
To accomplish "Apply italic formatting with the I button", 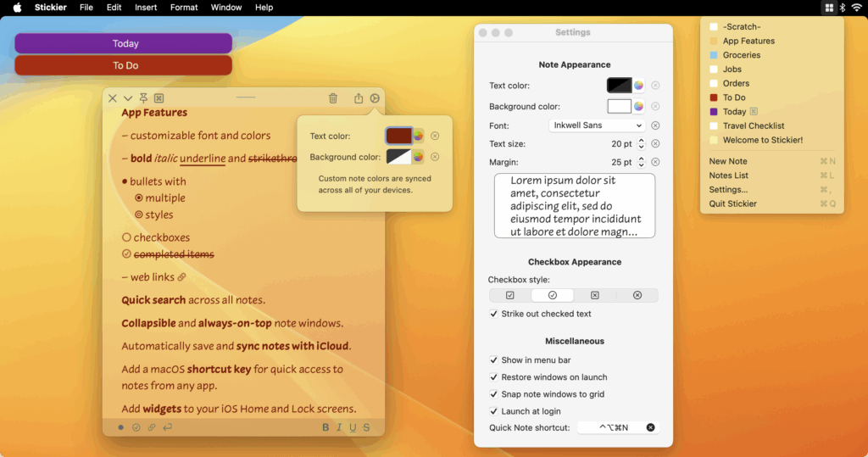I will pyautogui.click(x=339, y=427).
